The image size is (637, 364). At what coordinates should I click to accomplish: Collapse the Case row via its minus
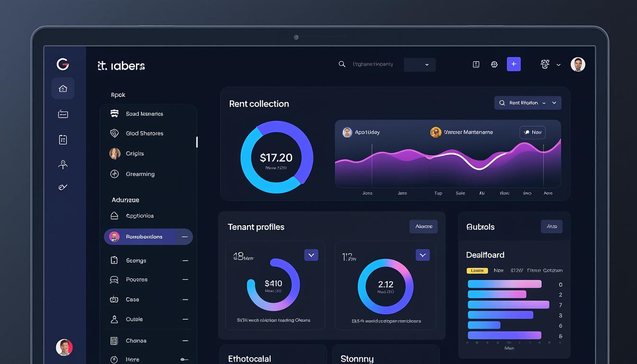click(185, 300)
